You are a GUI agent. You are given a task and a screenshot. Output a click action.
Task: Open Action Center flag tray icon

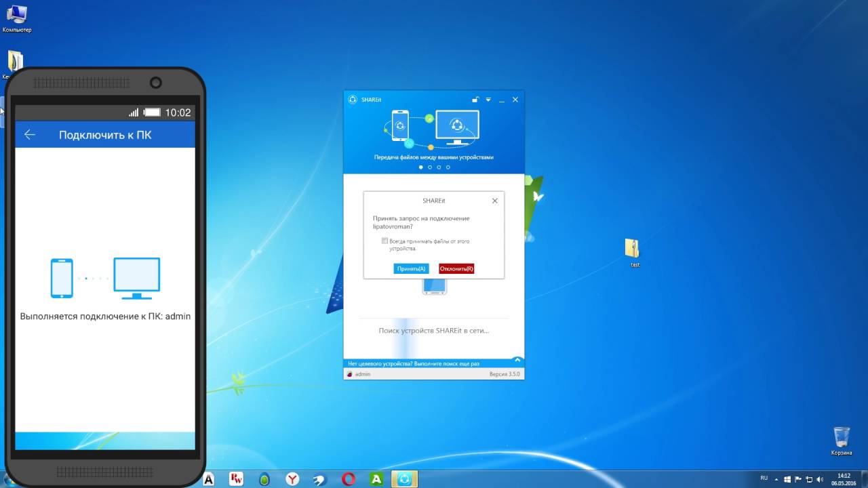pos(798,479)
